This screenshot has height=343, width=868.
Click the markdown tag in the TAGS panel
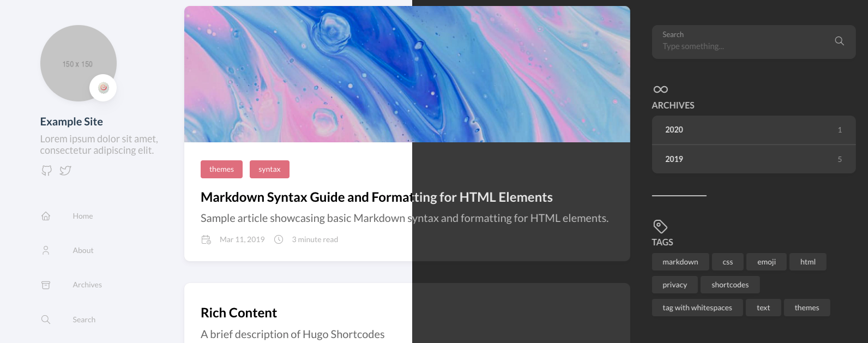[x=680, y=261]
